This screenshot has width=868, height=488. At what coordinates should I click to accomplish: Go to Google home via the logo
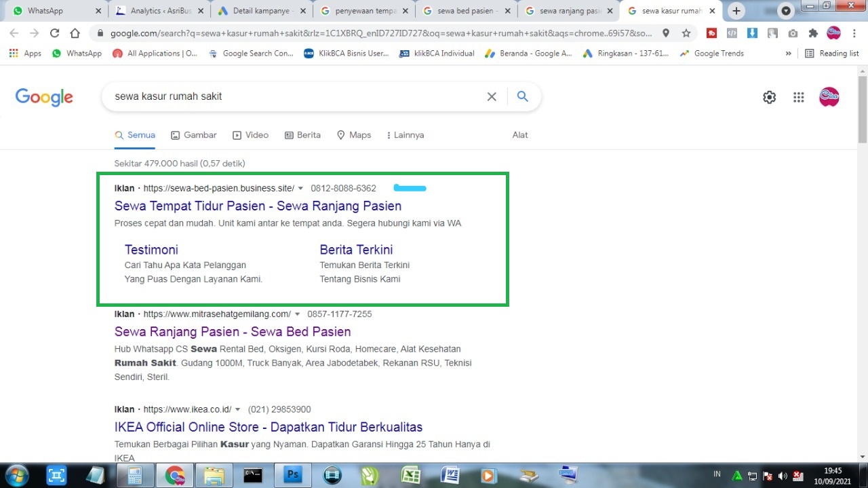[44, 97]
